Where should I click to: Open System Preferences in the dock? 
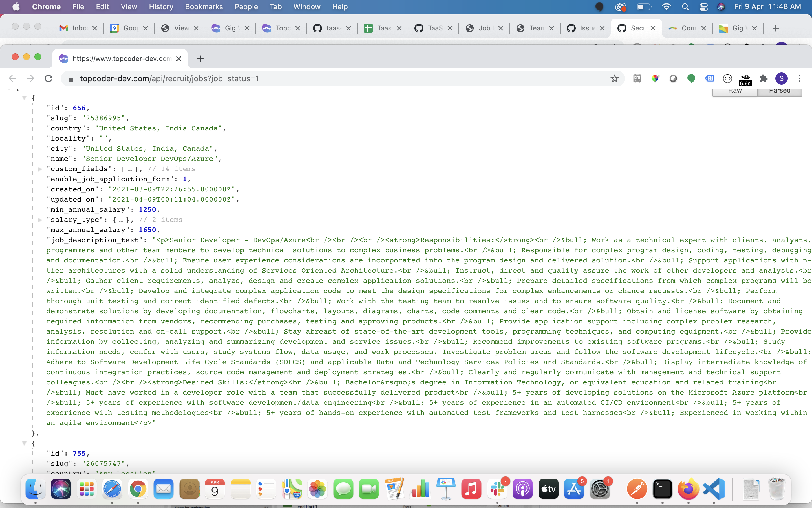coord(600,489)
